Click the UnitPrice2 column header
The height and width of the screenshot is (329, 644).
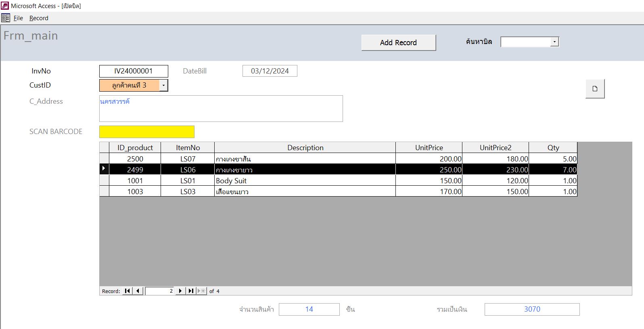point(496,147)
